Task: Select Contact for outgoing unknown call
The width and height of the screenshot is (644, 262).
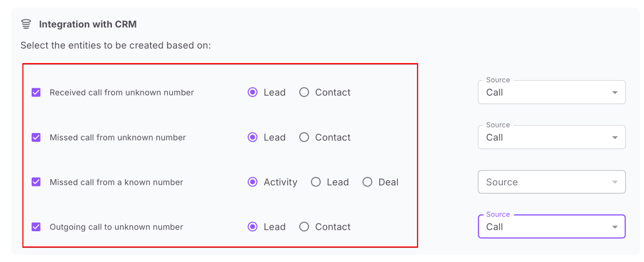Action: point(304,227)
